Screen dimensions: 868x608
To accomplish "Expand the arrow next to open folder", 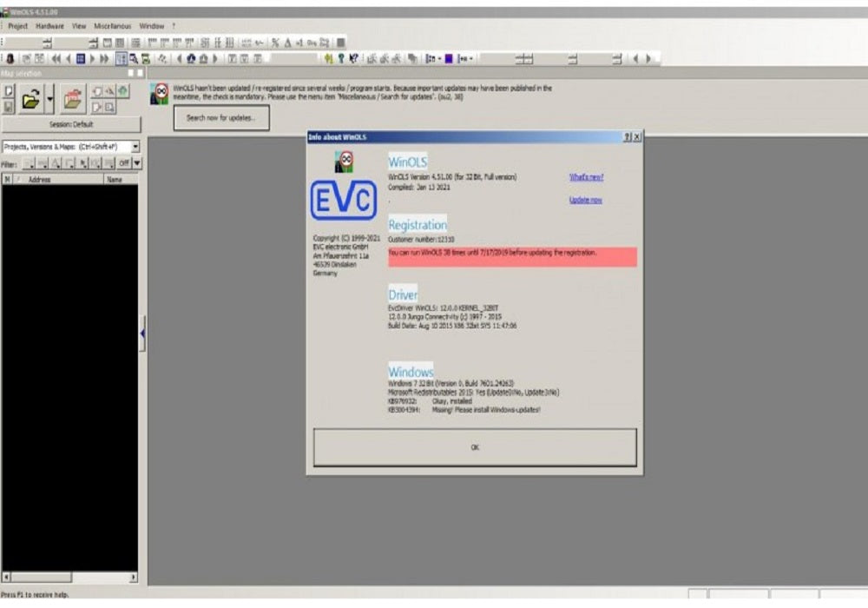I will tap(49, 100).
